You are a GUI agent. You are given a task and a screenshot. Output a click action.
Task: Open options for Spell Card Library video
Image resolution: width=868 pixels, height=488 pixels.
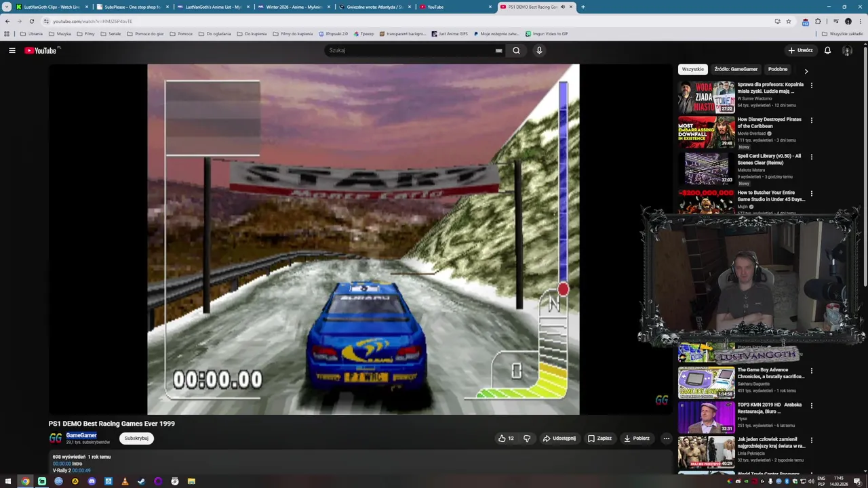(x=811, y=157)
